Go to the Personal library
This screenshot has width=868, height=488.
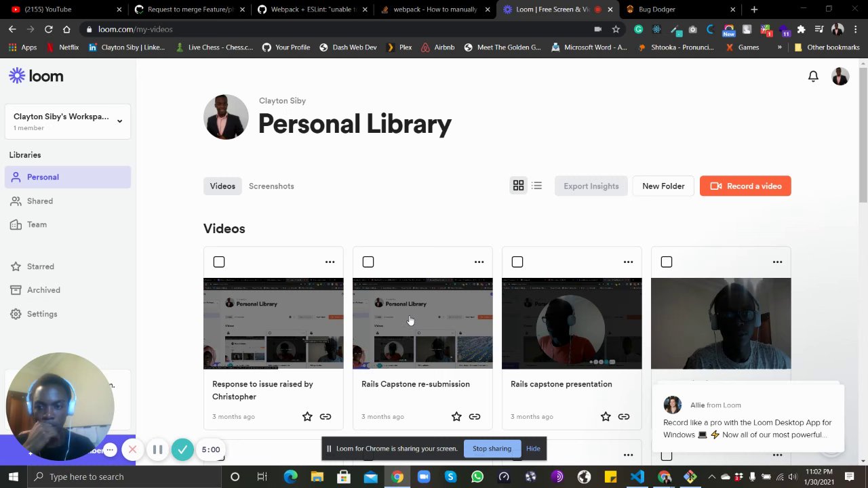67,177
